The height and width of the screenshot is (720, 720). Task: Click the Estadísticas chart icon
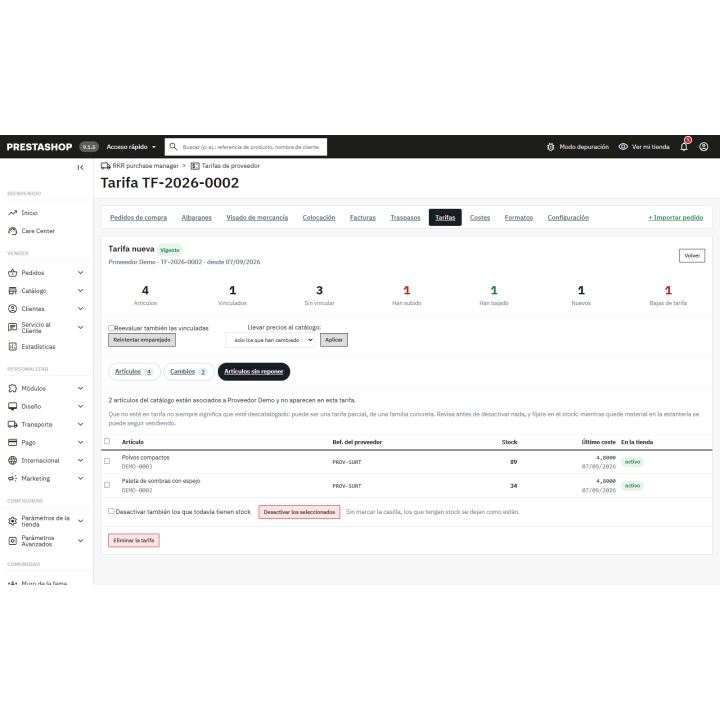pyautogui.click(x=12, y=347)
